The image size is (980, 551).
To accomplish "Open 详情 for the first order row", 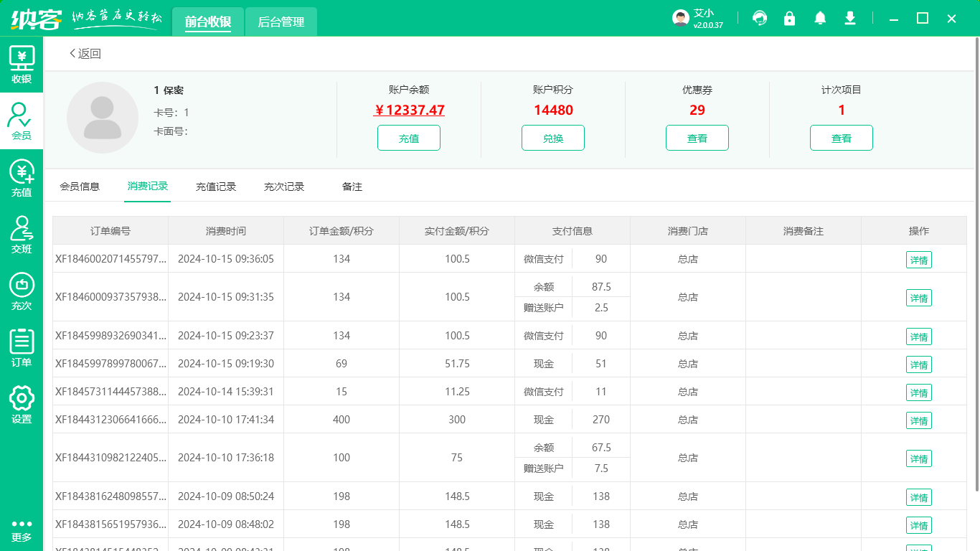I will (x=918, y=260).
